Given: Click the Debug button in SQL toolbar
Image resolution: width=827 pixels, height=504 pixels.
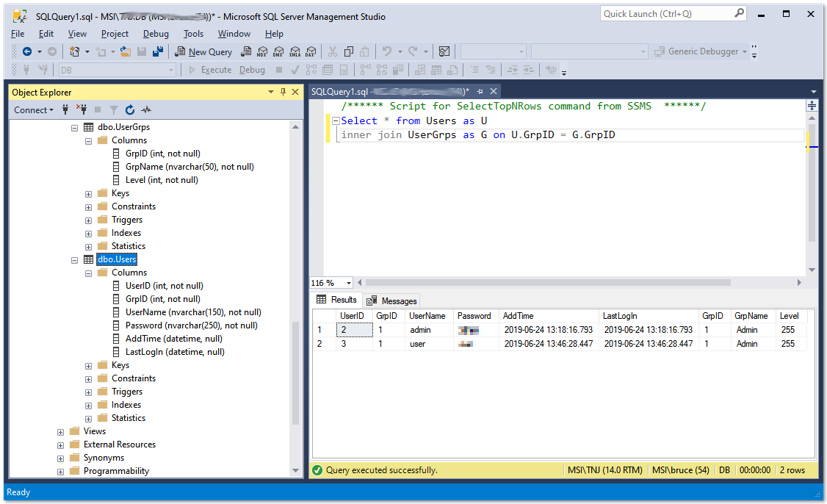Looking at the screenshot, I should (x=252, y=70).
